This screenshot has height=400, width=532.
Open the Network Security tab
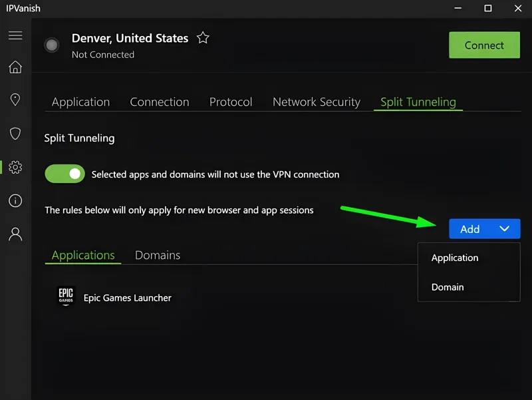coord(317,102)
